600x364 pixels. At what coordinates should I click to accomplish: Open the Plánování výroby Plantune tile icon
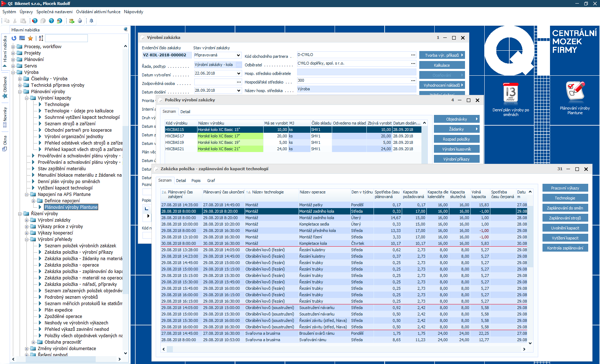pos(575,92)
